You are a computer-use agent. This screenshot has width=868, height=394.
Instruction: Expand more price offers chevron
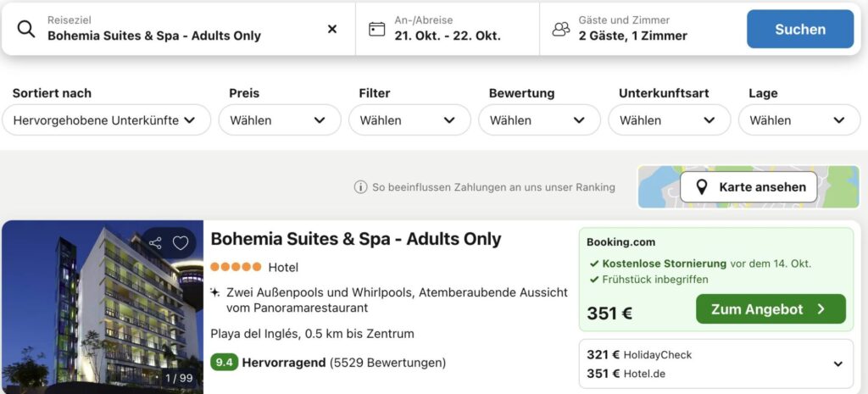pyautogui.click(x=838, y=364)
